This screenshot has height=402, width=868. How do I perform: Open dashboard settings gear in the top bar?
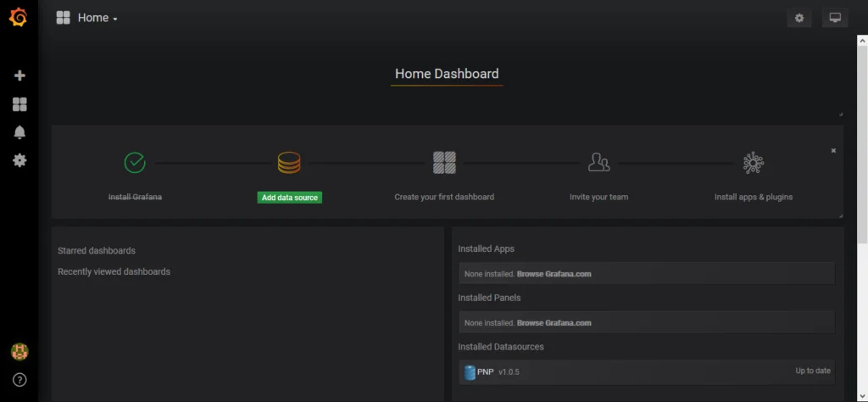[x=798, y=18]
